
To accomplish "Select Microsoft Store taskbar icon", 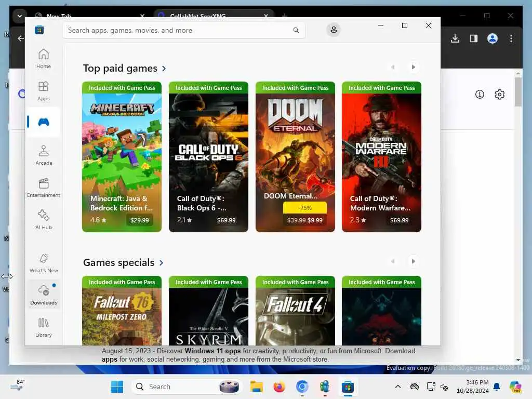I will [348, 387].
